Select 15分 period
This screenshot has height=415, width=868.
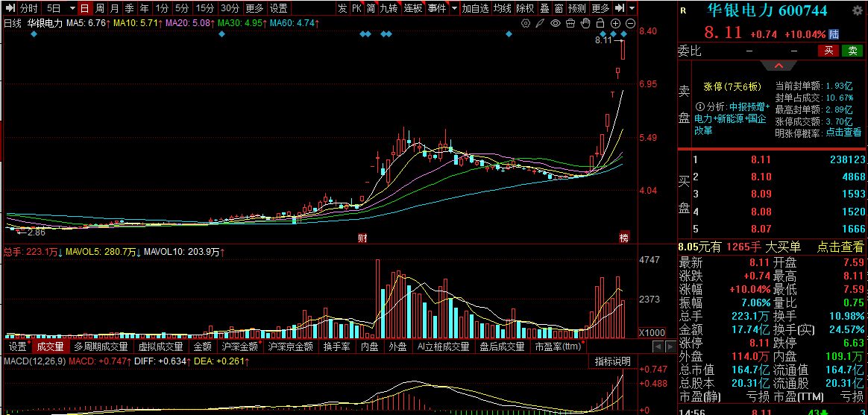pos(205,8)
